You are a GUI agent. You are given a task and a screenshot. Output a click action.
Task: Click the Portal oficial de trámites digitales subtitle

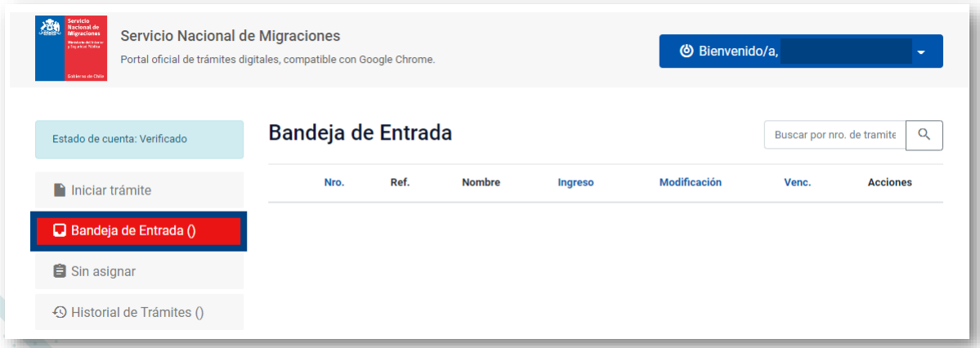(278, 60)
